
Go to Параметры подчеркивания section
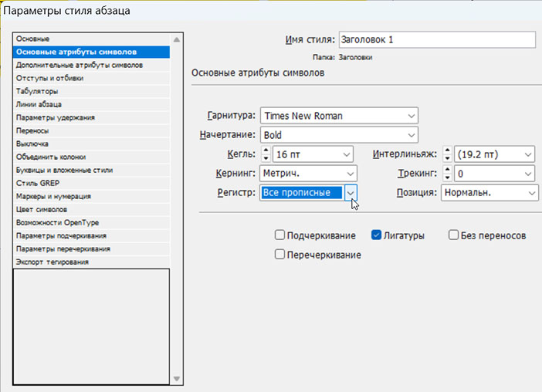[61, 235]
